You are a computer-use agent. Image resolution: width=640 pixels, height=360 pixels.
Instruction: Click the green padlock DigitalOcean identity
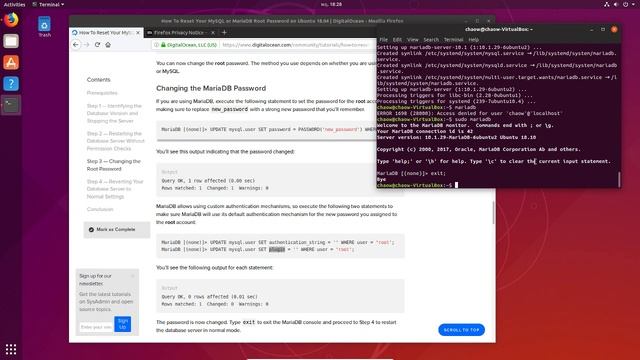189,45
